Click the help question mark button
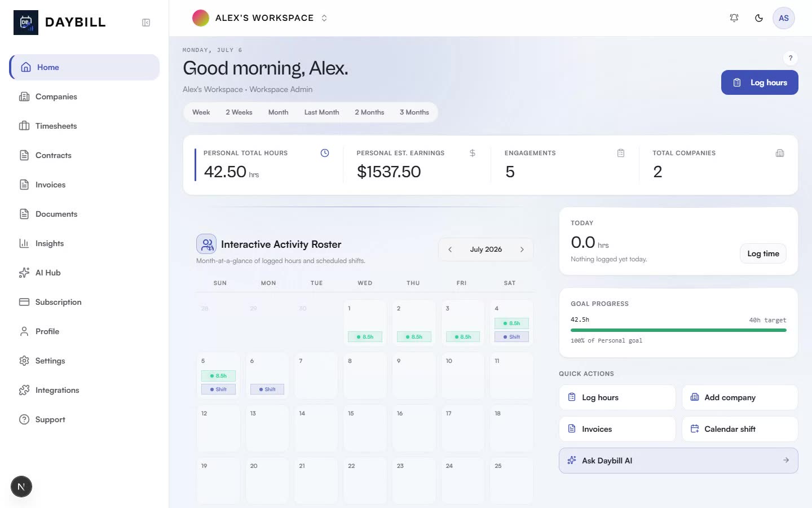Image resolution: width=812 pixels, height=508 pixels. [791, 58]
